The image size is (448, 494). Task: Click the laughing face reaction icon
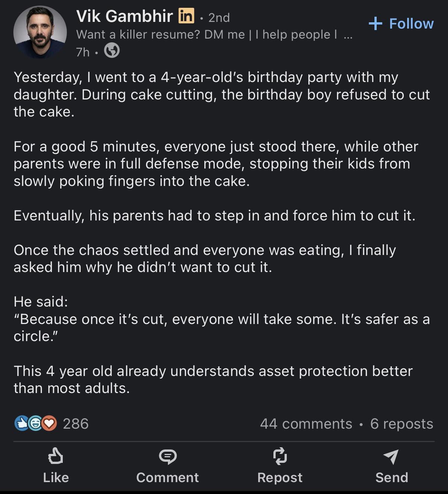(x=36, y=423)
